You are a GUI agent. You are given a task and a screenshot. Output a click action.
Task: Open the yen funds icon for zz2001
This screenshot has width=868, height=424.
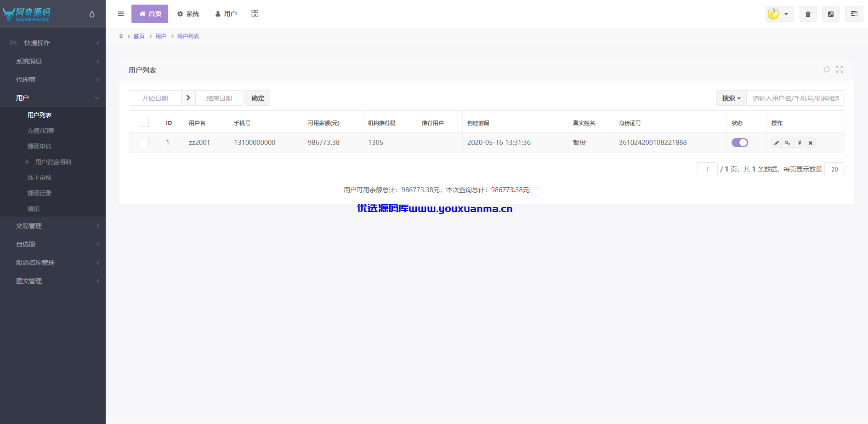(800, 143)
